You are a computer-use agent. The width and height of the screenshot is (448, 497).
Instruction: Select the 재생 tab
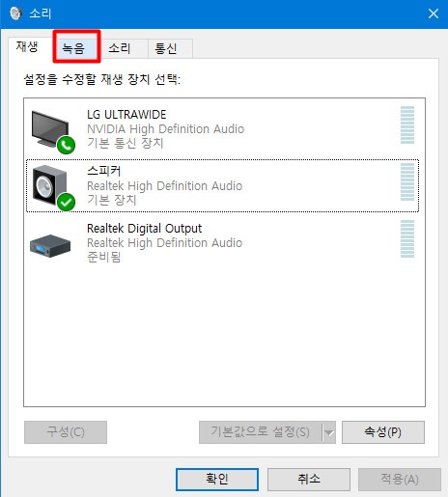[x=27, y=46]
